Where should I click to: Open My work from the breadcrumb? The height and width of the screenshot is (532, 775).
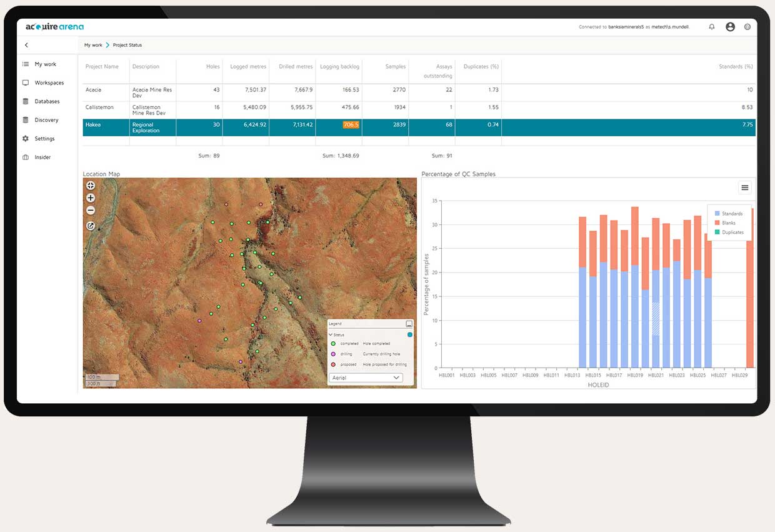(x=92, y=45)
